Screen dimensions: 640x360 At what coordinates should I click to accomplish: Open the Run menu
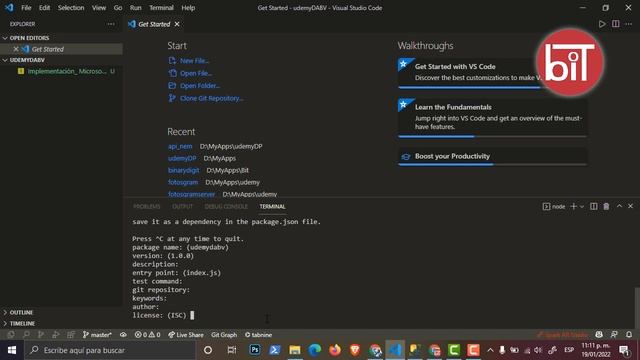tap(136, 8)
